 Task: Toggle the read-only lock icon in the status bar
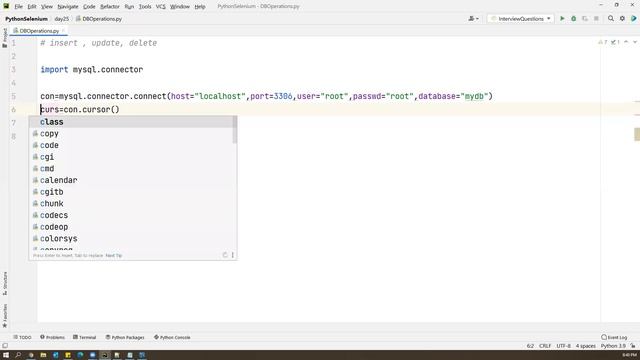[633, 346]
